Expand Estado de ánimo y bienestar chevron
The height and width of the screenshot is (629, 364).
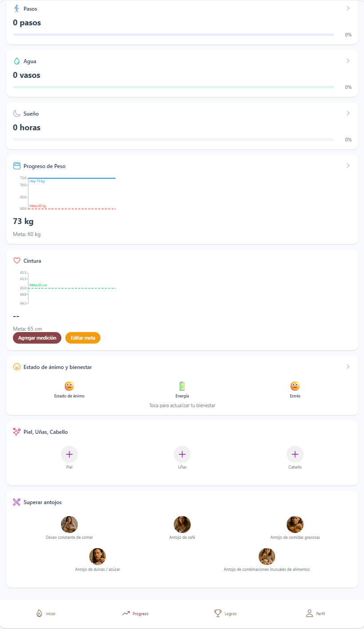click(348, 367)
